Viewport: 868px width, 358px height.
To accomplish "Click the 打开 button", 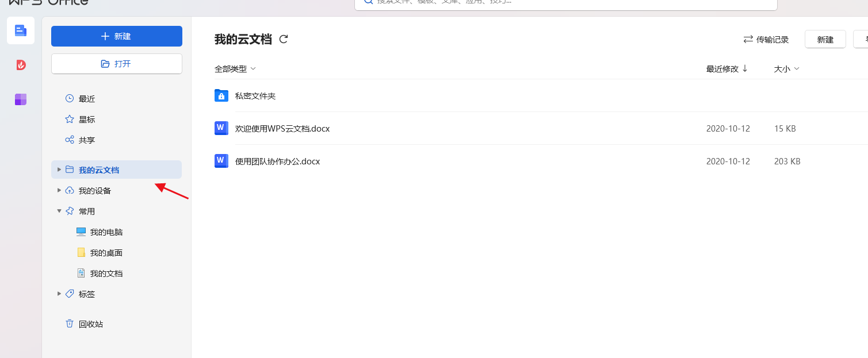I will [x=117, y=64].
